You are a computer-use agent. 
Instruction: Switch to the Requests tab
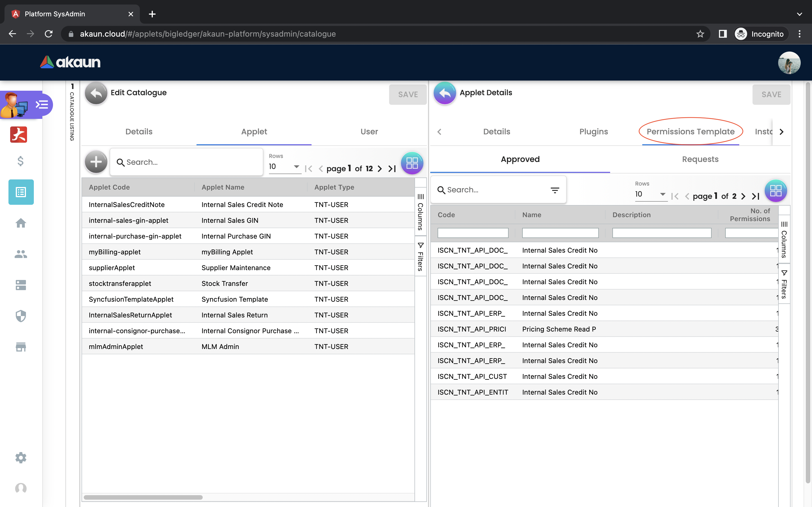pos(700,159)
